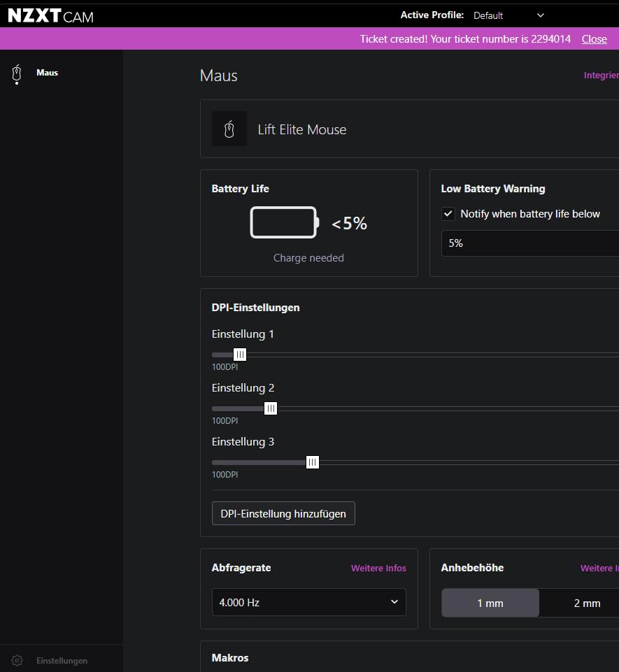Open the 4.000 Hz polling rate dropdown
Image resolution: width=619 pixels, height=672 pixels.
click(309, 602)
